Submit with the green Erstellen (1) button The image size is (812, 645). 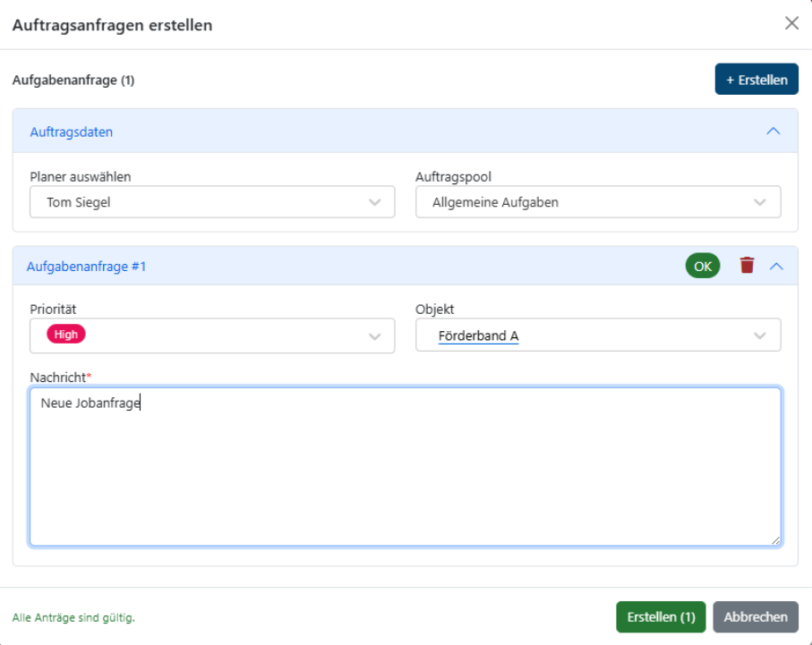click(661, 616)
